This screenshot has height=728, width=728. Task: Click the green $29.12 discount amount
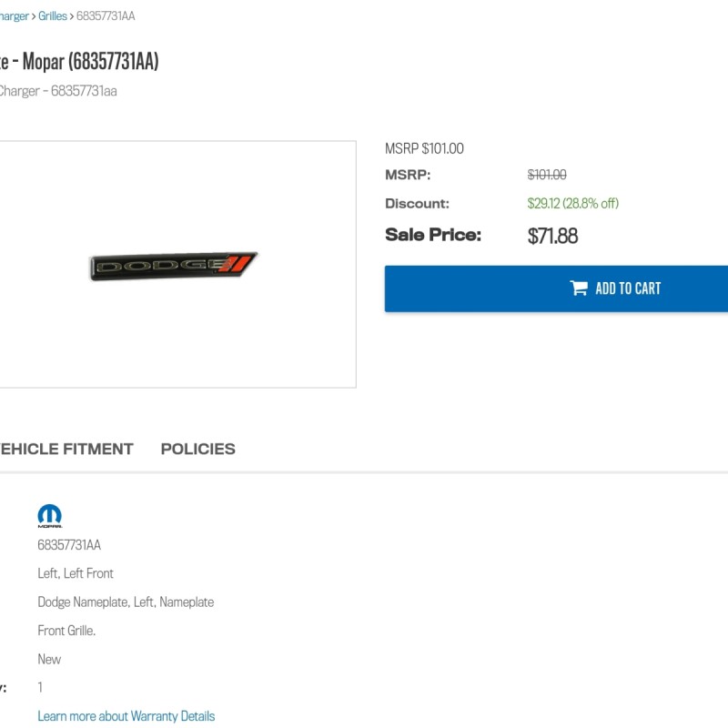point(572,203)
